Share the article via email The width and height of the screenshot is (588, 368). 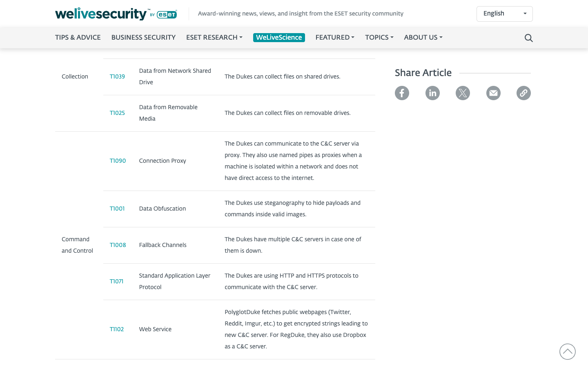point(493,93)
